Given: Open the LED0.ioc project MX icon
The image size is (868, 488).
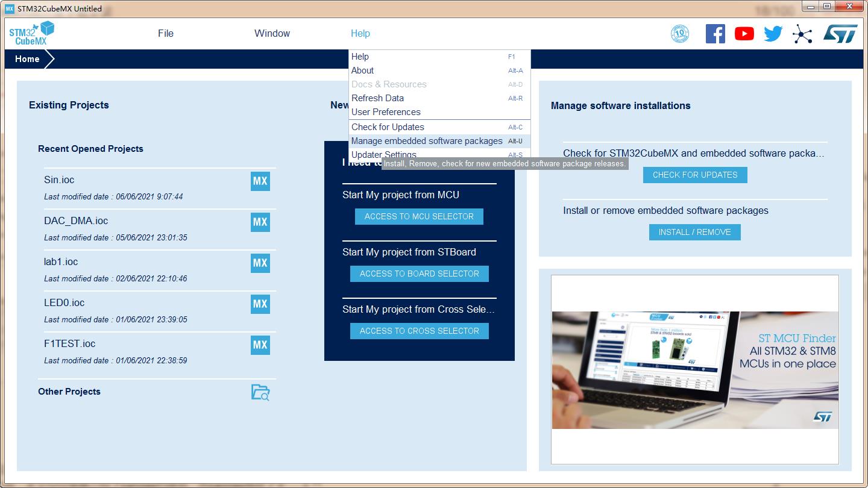Looking at the screenshot, I should coord(260,304).
